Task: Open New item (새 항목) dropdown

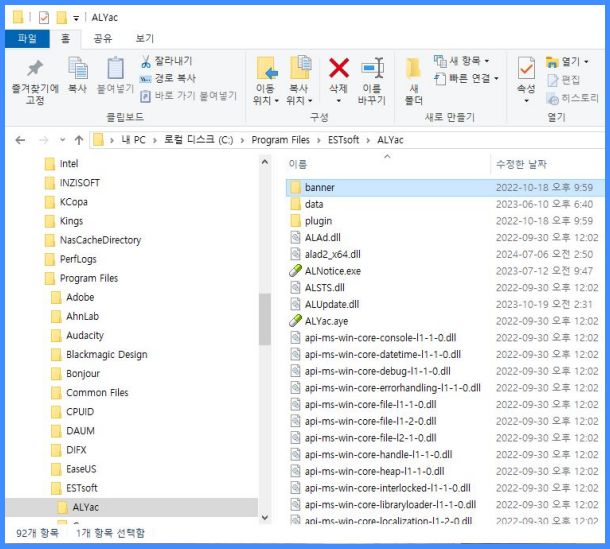Action: click(x=462, y=61)
